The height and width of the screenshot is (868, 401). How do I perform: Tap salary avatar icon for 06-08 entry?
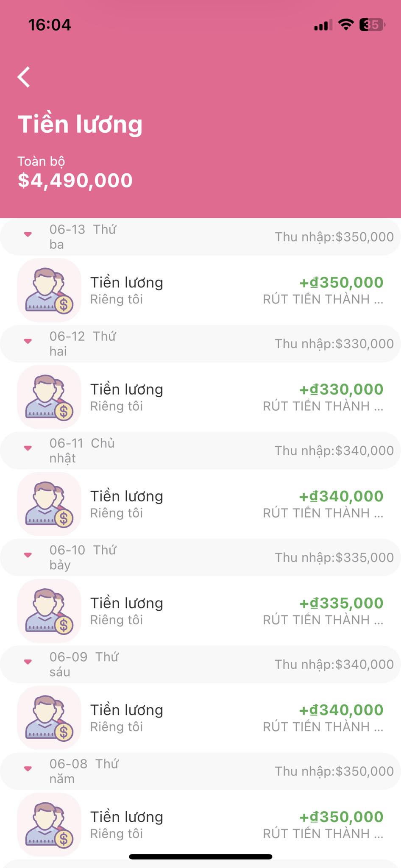point(49,824)
